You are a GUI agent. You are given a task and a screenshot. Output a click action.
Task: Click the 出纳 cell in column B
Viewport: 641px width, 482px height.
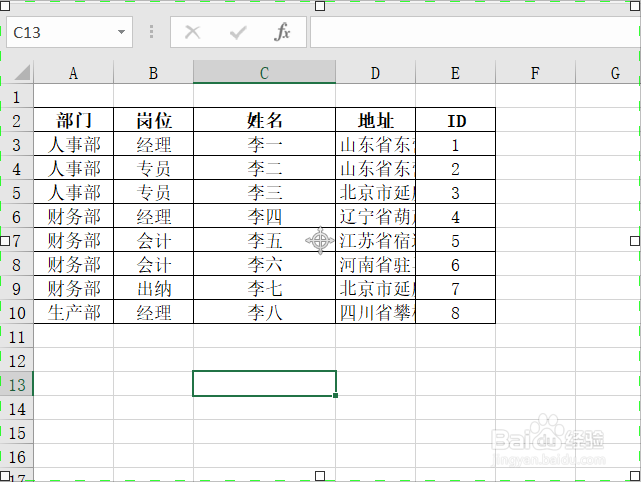click(x=153, y=289)
